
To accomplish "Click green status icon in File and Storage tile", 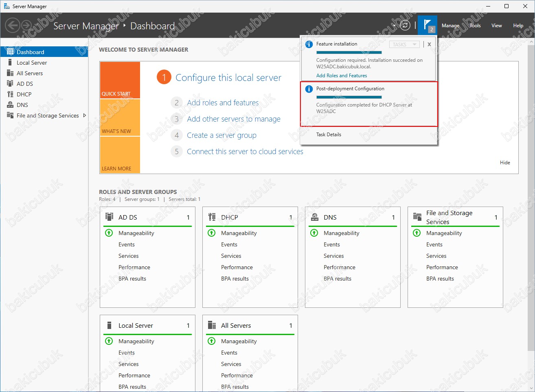I will tap(417, 233).
